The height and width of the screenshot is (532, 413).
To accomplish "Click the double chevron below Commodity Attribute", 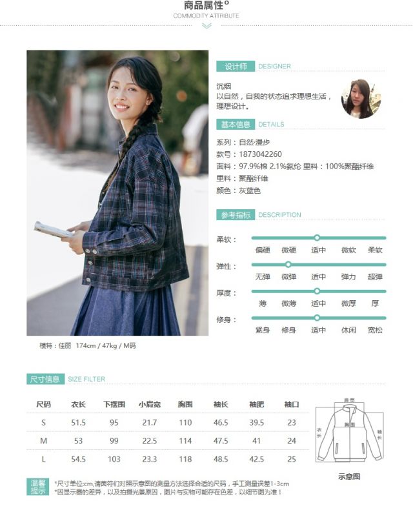I will (206, 26).
